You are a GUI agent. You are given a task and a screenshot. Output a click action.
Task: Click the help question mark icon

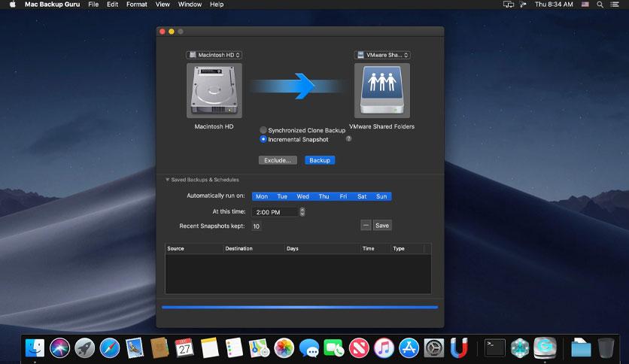348,139
